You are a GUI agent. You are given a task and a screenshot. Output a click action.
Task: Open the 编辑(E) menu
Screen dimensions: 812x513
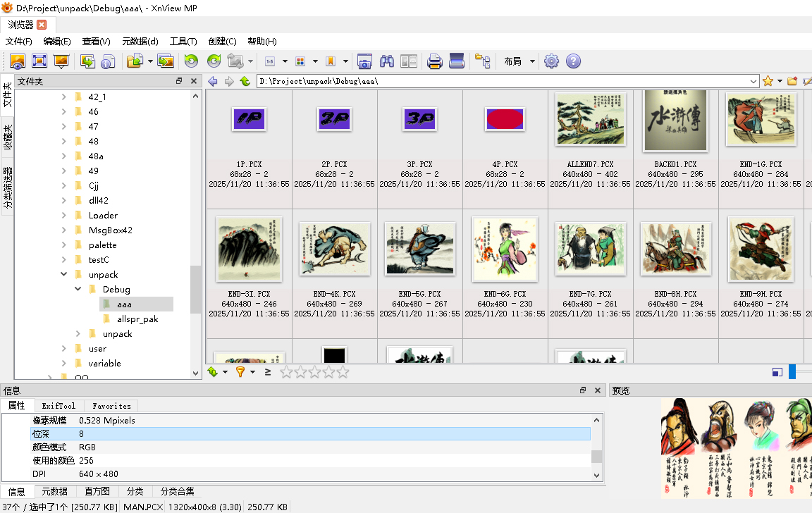[57, 42]
